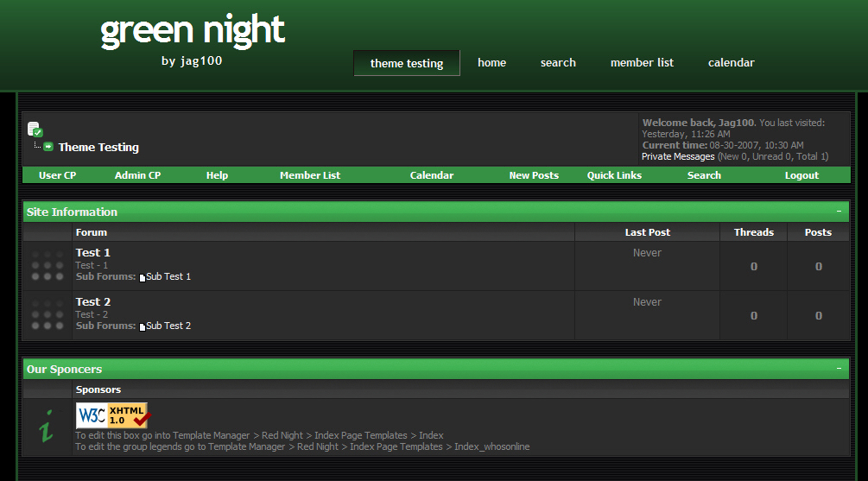
Task: Open the Test 1 forum
Action: pyautogui.click(x=93, y=252)
